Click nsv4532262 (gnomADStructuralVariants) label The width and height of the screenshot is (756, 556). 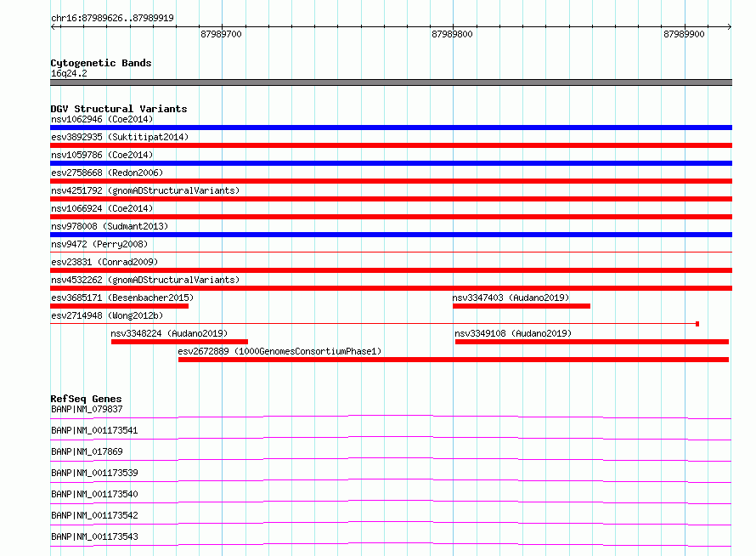pos(145,280)
